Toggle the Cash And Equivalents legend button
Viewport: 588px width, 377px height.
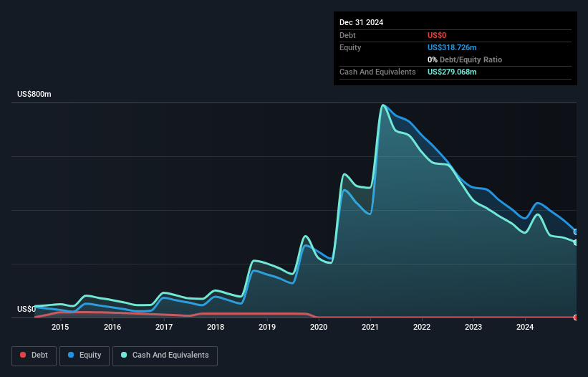(x=165, y=355)
